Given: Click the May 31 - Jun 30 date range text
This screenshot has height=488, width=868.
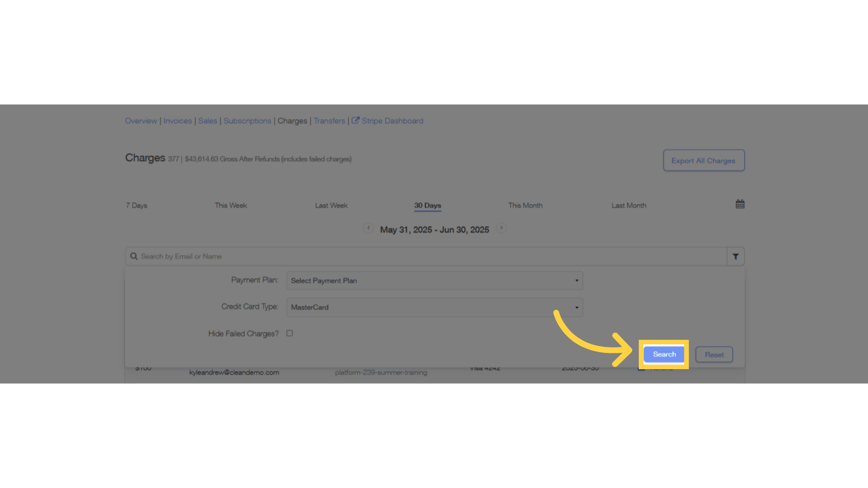Looking at the screenshot, I should [x=434, y=230].
